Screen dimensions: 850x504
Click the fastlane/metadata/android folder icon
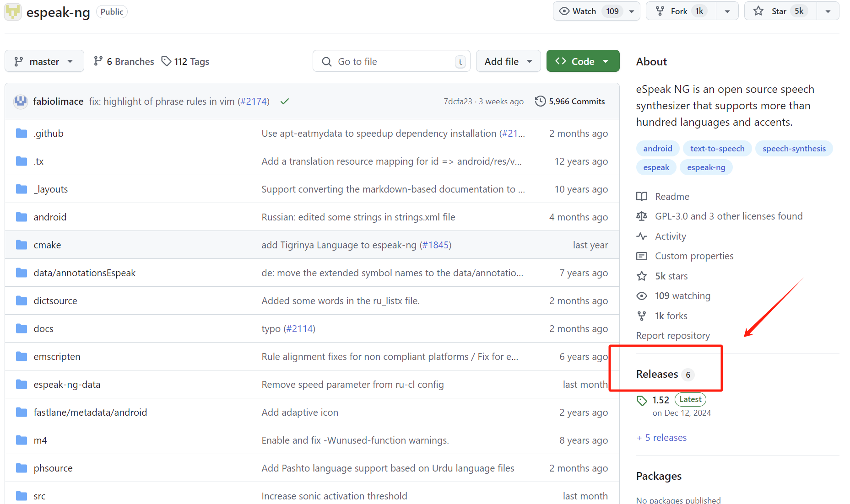pos(22,412)
